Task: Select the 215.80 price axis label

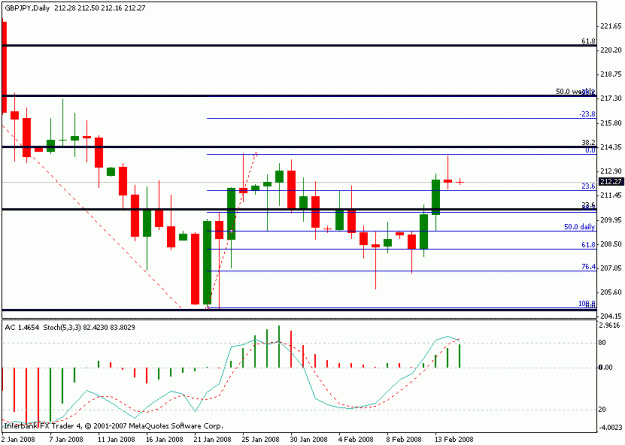Action: [x=610, y=123]
